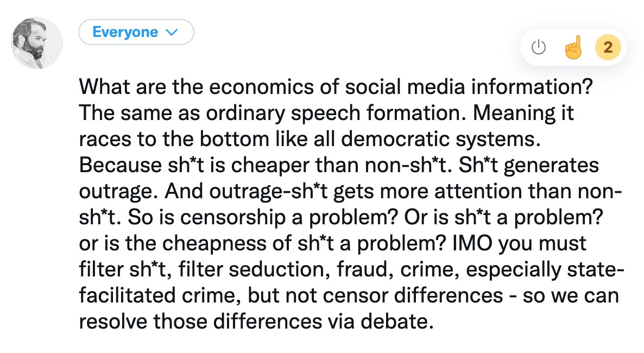This screenshot has height=353, width=644.
Task: Click the yellow badge showing 2
Action: [608, 48]
